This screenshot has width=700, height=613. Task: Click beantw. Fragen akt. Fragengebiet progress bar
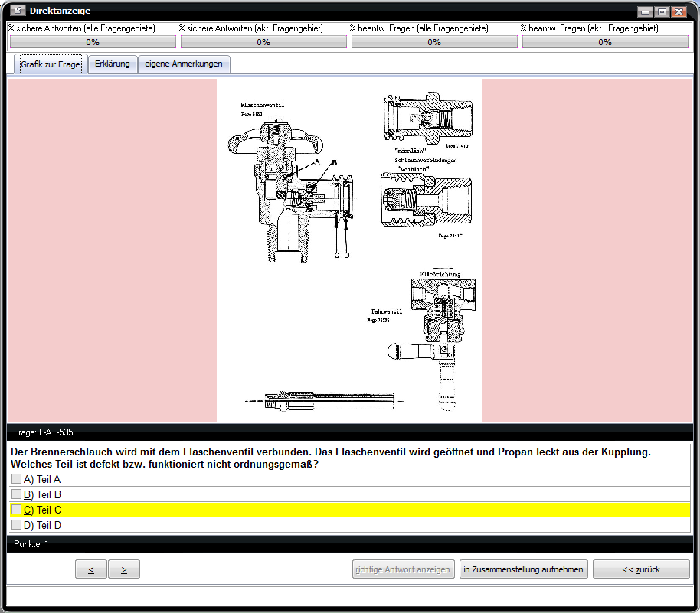605,42
